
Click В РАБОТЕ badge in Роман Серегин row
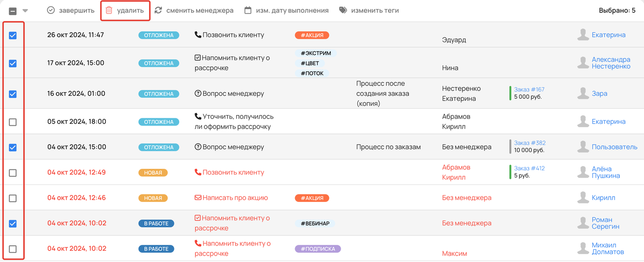point(156,223)
